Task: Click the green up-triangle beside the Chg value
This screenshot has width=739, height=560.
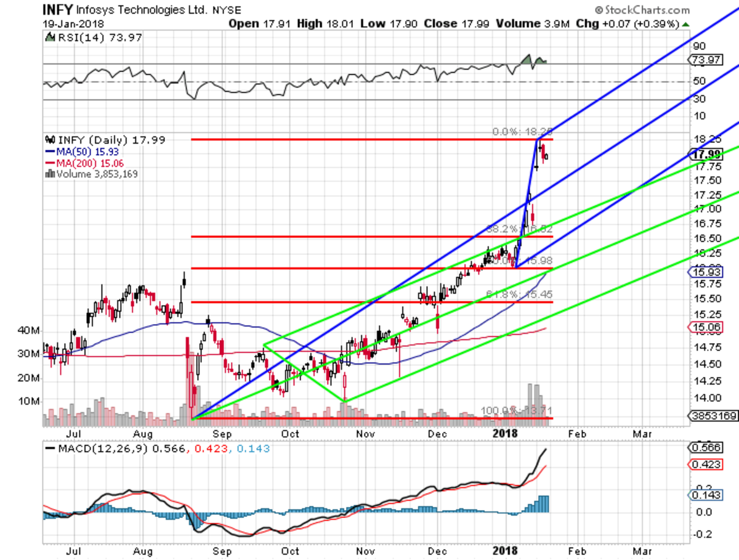Action: [686, 24]
